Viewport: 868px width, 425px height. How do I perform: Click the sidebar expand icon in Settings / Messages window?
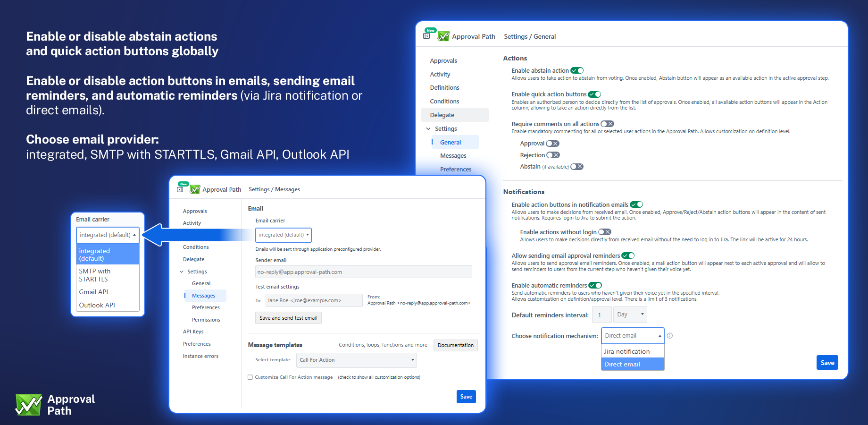click(x=180, y=189)
